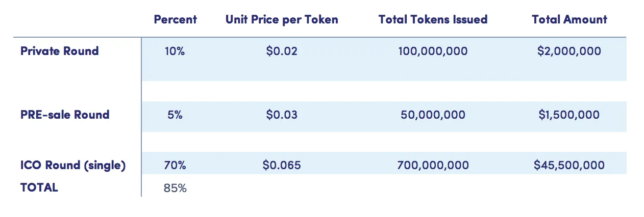644x217 pixels.
Task: Click the $2,000,000 total amount cell
Action: 569,51
